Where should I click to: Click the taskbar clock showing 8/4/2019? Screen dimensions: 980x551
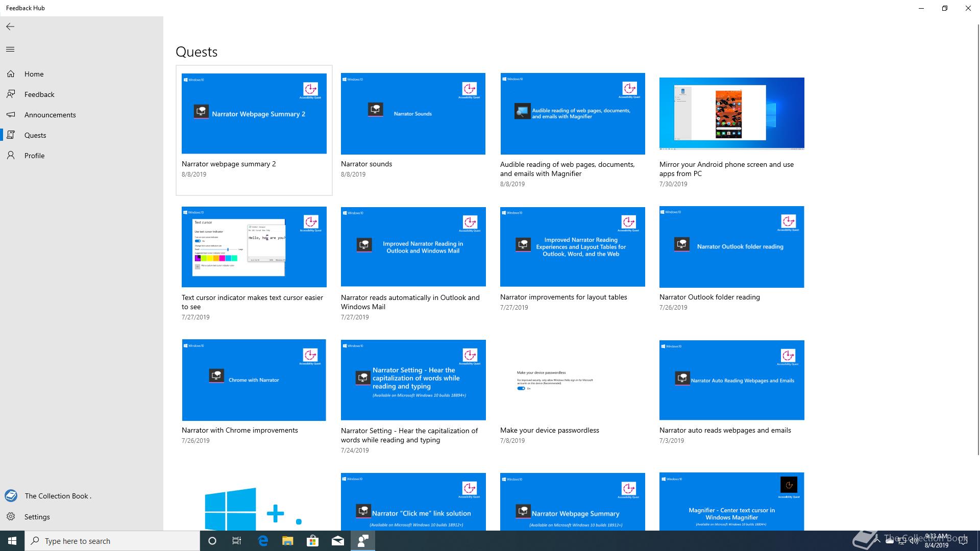pos(936,541)
